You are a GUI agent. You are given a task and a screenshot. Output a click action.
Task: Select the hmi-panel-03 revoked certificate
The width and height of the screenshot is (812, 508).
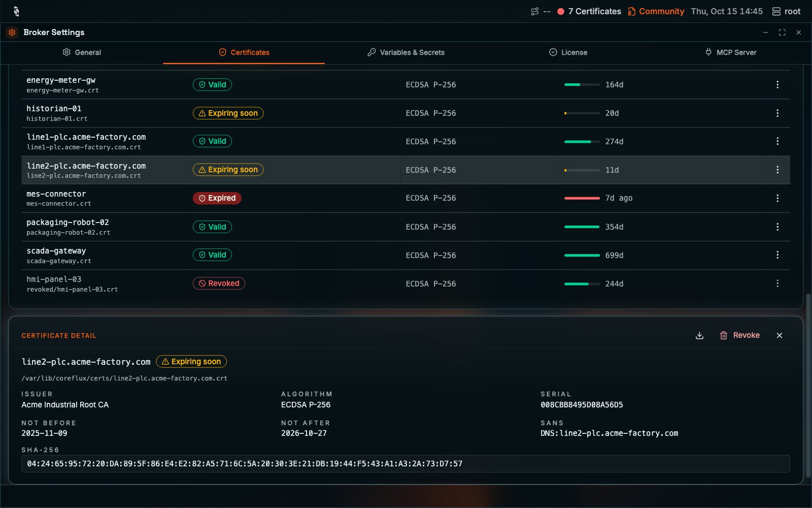pyautogui.click(x=405, y=283)
